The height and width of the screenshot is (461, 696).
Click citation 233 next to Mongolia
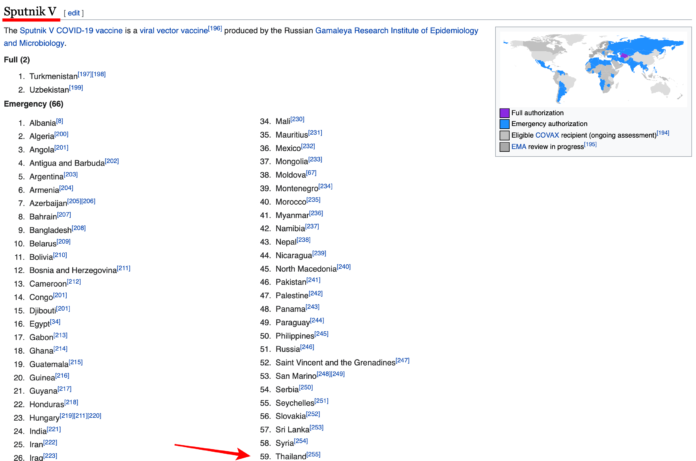(315, 159)
